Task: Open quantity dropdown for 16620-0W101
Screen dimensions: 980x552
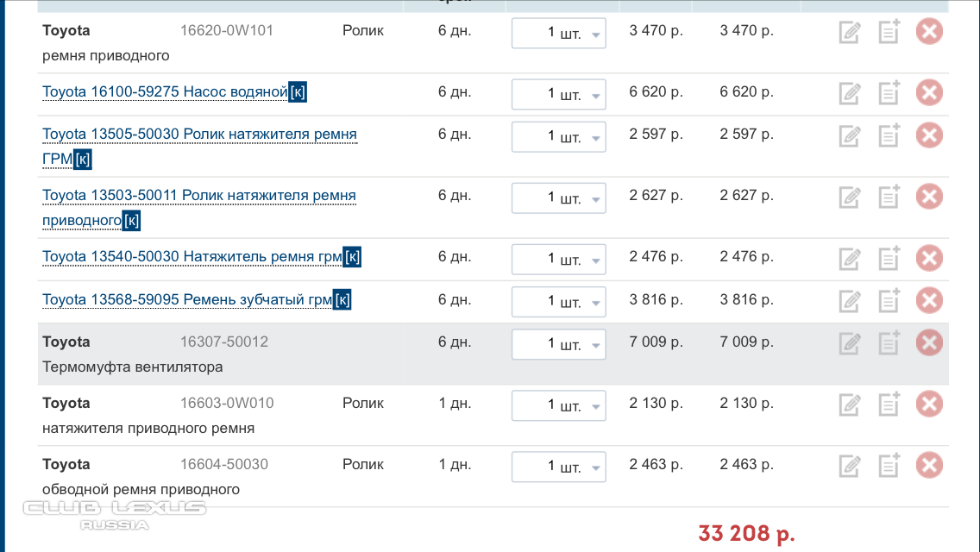Action: pyautogui.click(x=559, y=33)
